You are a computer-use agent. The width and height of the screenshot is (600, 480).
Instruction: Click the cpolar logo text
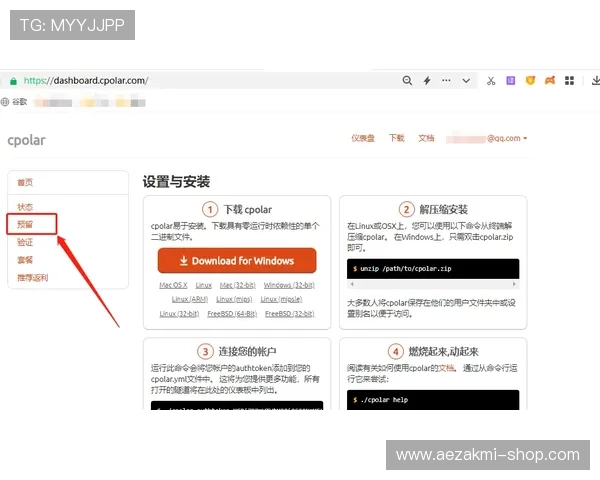(26, 140)
